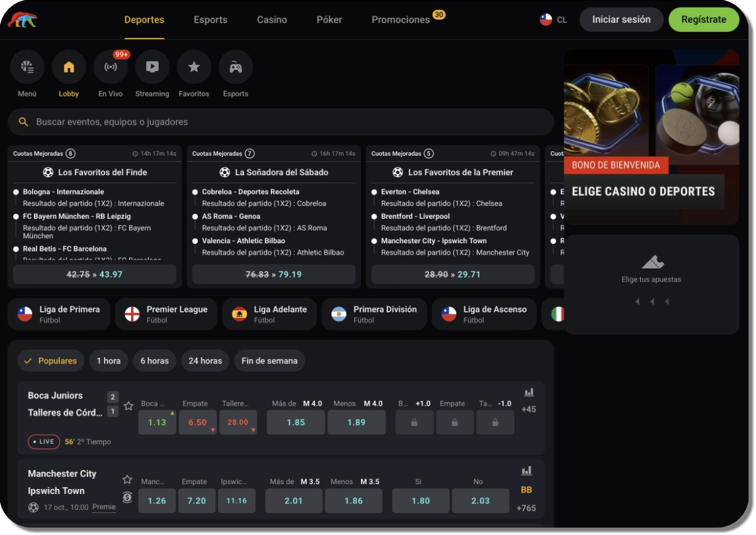Click the LIVE badge on Boca match
Viewport: 756px width, 535px height.
[x=44, y=442]
